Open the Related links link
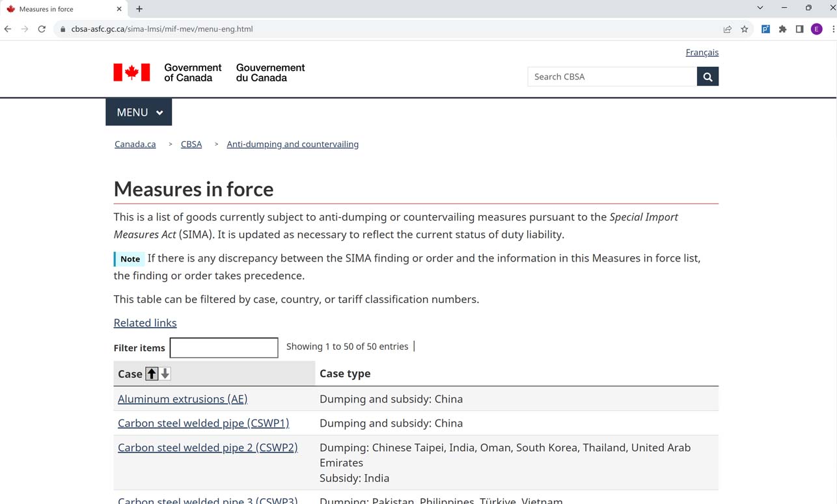The height and width of the screenshot is (504, 837). pos(145,323)
